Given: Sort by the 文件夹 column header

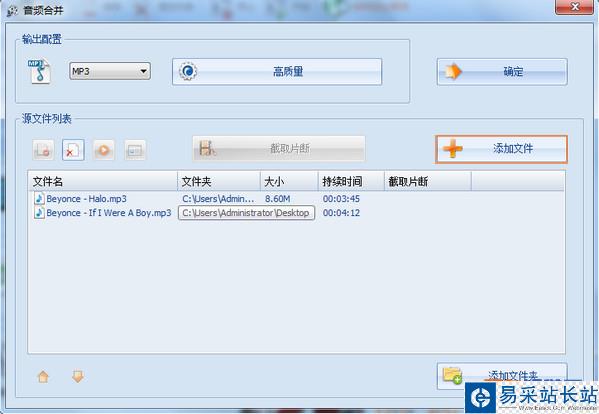Looking at the screenshot, I should tap(219, 181).
